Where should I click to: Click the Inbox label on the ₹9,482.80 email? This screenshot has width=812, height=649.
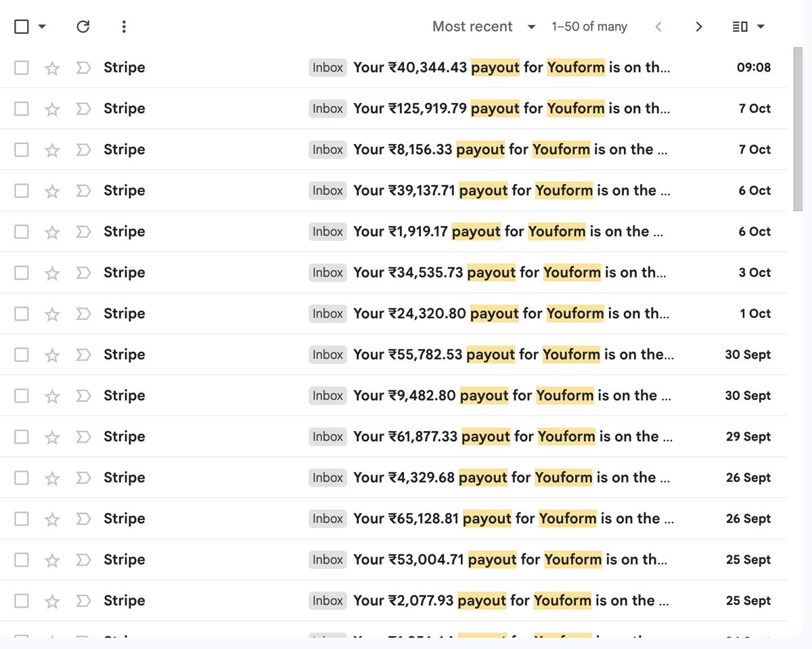point(328,396)
